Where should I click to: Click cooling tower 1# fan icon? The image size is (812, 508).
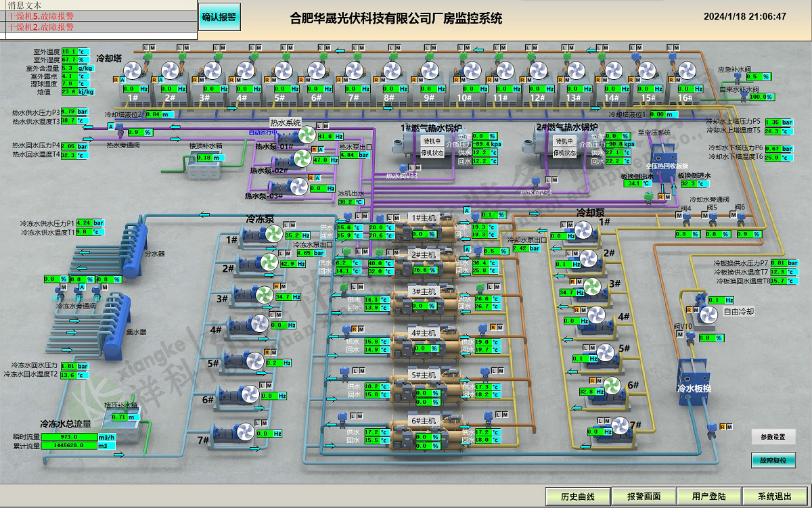[133, 70]
